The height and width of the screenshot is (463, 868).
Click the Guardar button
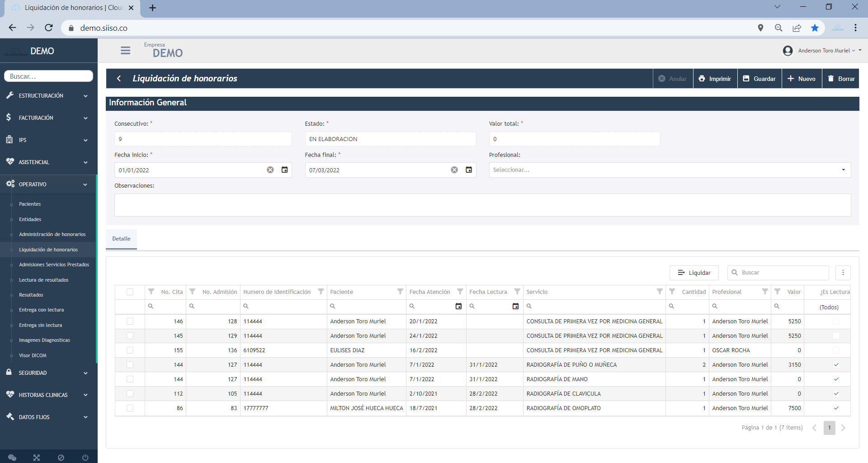pyautogui.click(x=759, y=79)
